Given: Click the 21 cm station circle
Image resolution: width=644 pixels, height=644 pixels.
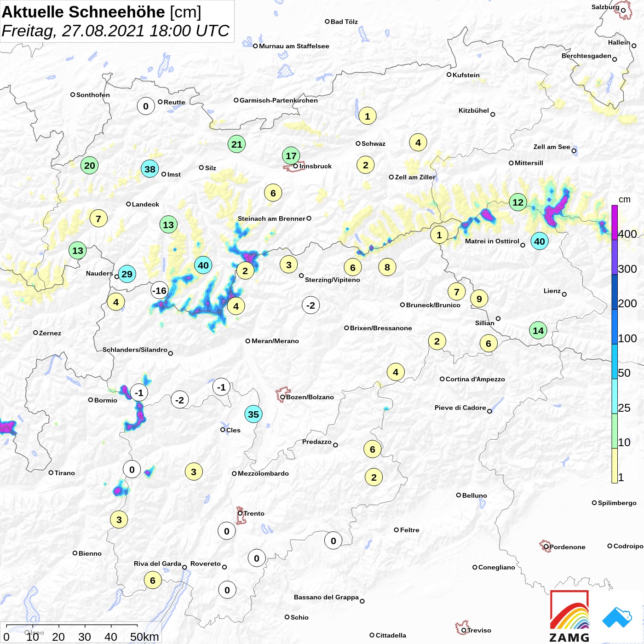Looking at the screenshot, I should point(236,144).
